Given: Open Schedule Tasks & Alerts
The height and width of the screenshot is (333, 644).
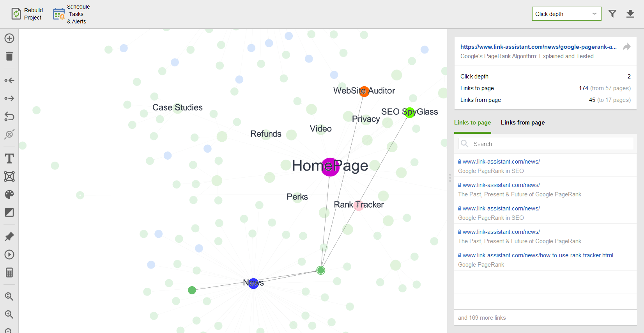Looking at the screenshot, I should point(72,14).
